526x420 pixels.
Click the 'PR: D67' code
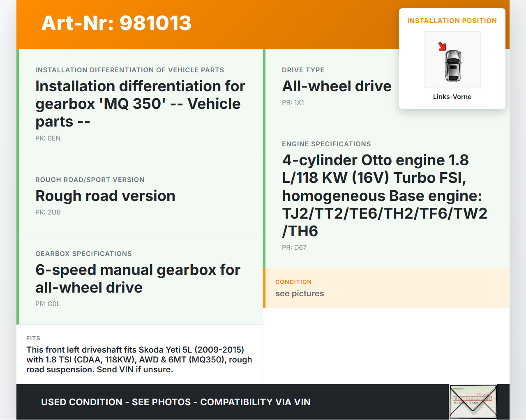point(294,247)
